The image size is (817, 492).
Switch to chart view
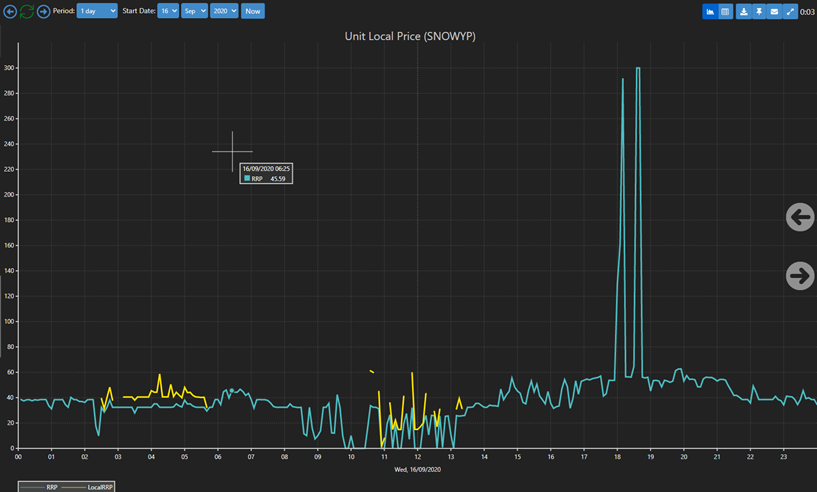tap(710, 11)
